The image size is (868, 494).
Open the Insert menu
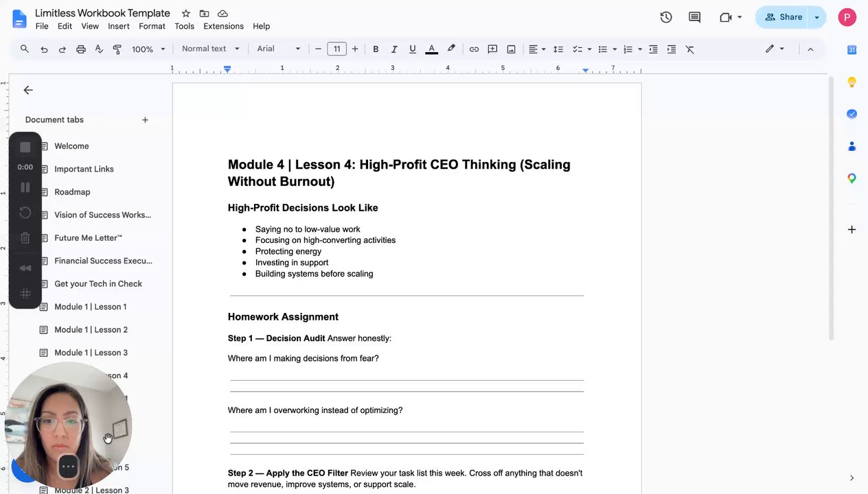click(119, 26)
